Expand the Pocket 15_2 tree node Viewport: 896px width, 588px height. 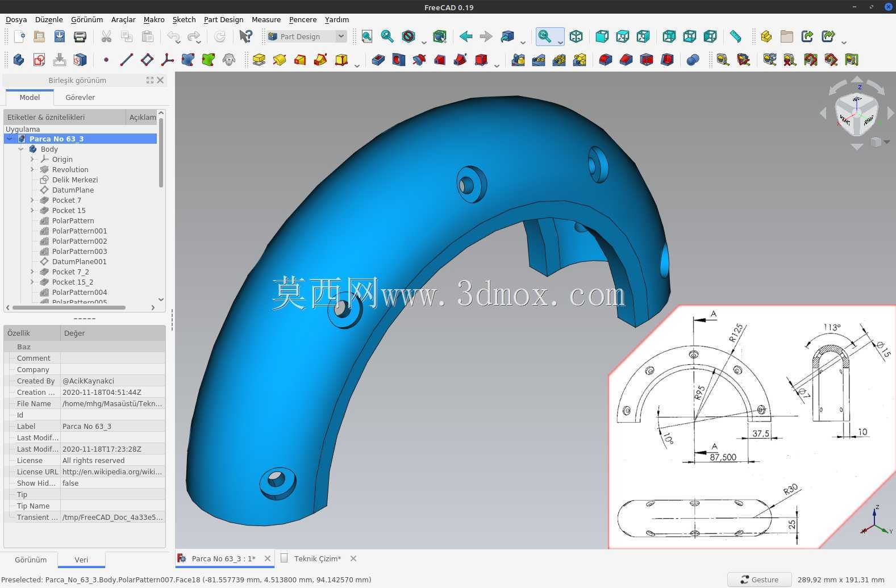32,282
